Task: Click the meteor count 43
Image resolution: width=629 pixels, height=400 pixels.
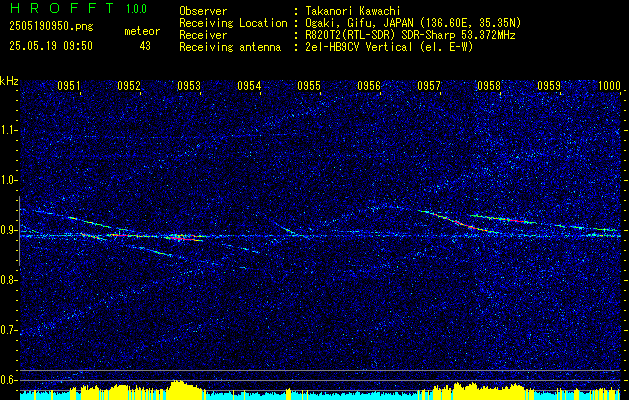Action: pos(145,46)
